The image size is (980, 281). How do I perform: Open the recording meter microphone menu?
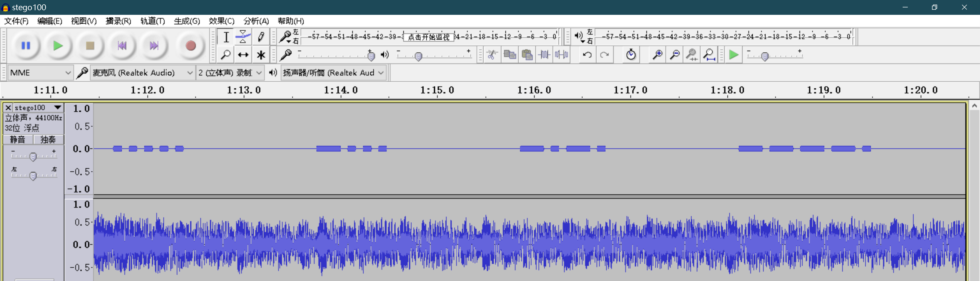tap(285, 37)
